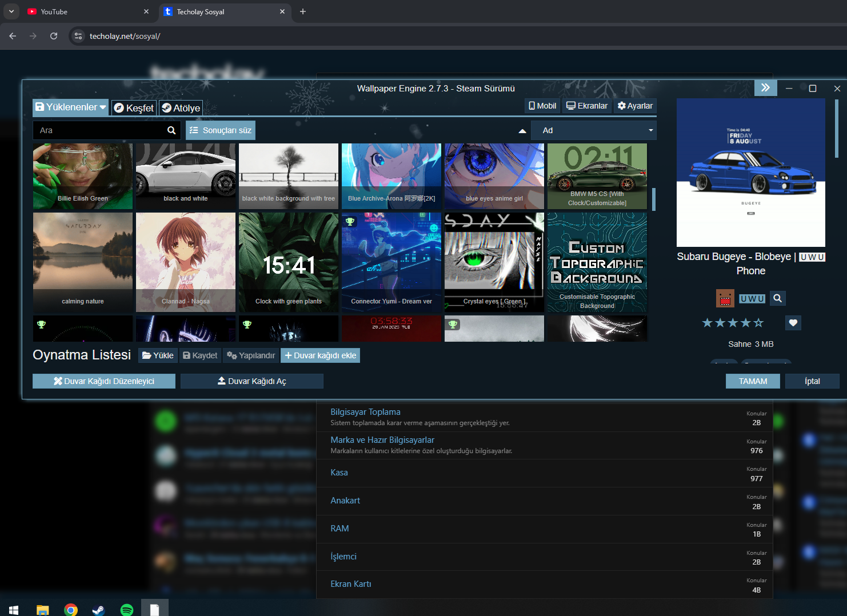Click the browser address bar

pyautogui.click(x=457, y=36)
